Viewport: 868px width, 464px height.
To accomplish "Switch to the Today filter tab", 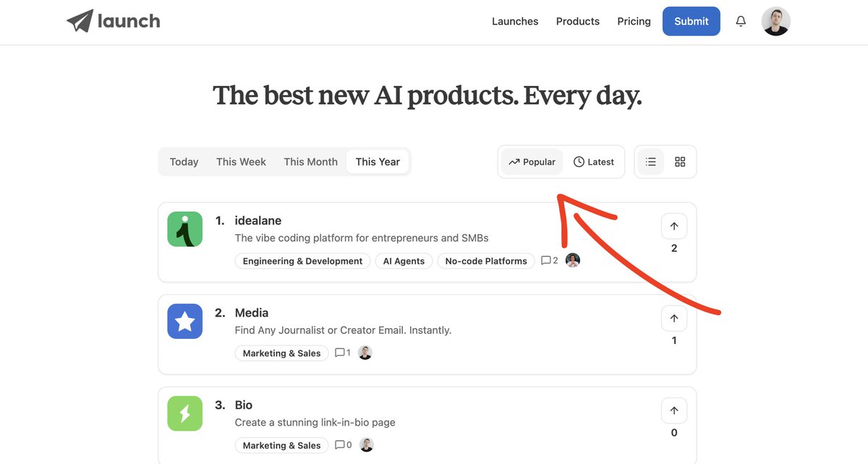I will pos(184,161).
